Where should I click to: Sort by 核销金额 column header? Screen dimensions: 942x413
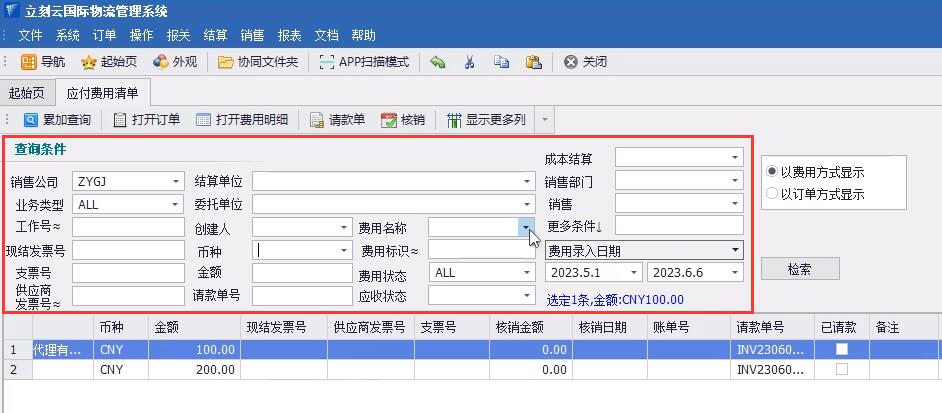click(x=531, y=328)
